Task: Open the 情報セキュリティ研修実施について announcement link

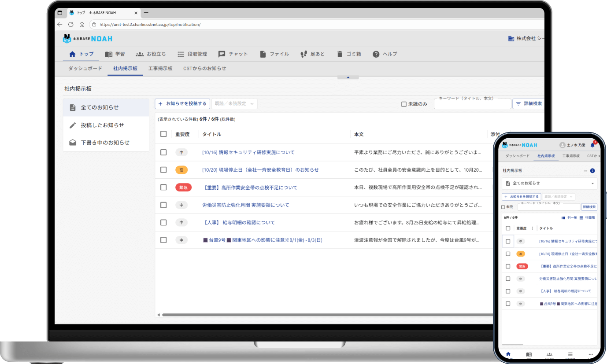Action: (x=248, y=152)
